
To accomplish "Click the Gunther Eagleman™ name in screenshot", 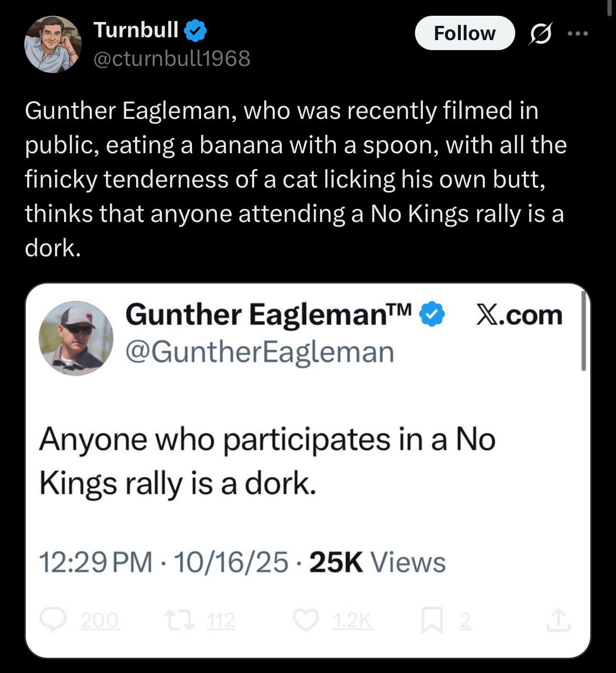I will (268, 315).
